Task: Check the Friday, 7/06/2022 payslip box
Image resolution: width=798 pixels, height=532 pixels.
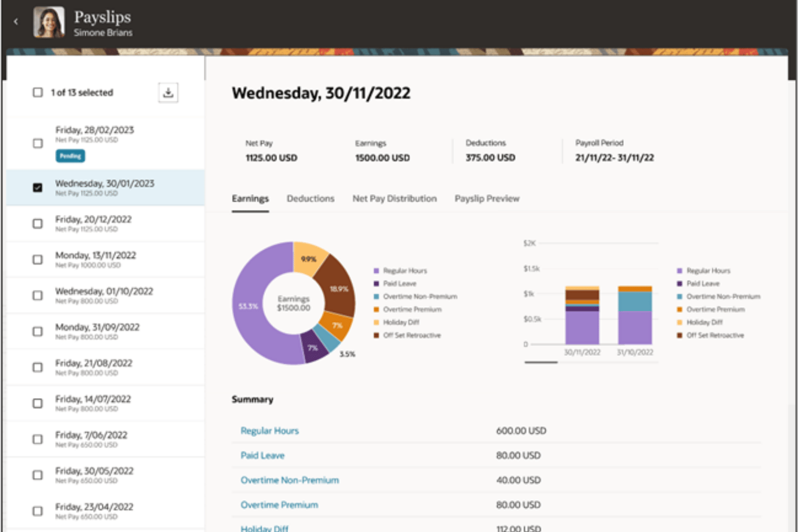Action: (x=38, y=439)
